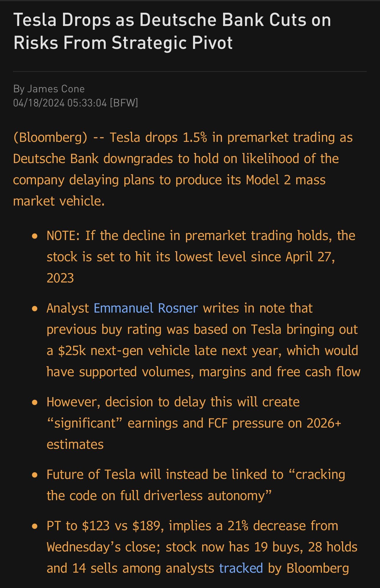
Task: Click the bullet marker beside 'NOTE:'
Action: [x=35, y=236]
